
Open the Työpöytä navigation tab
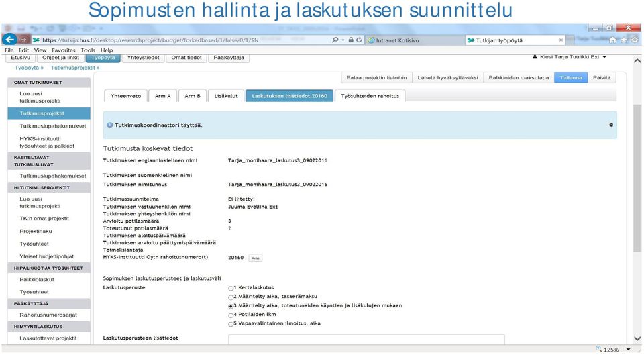(x=103, y=58)
